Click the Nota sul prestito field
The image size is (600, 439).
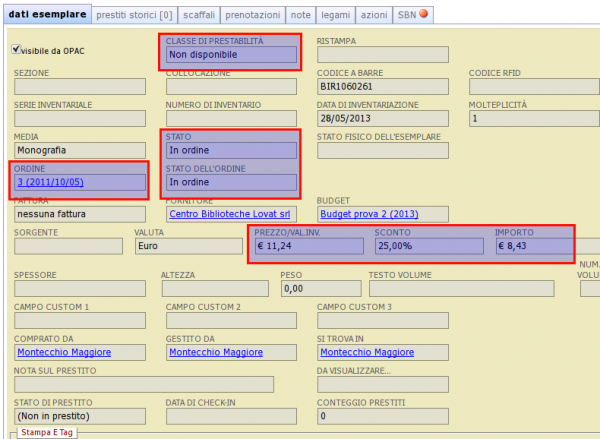(143, 384)
